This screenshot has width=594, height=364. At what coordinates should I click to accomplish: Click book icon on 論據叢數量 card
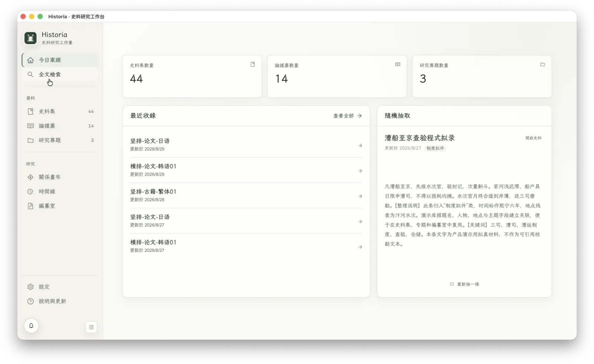[x=398, y=65]
